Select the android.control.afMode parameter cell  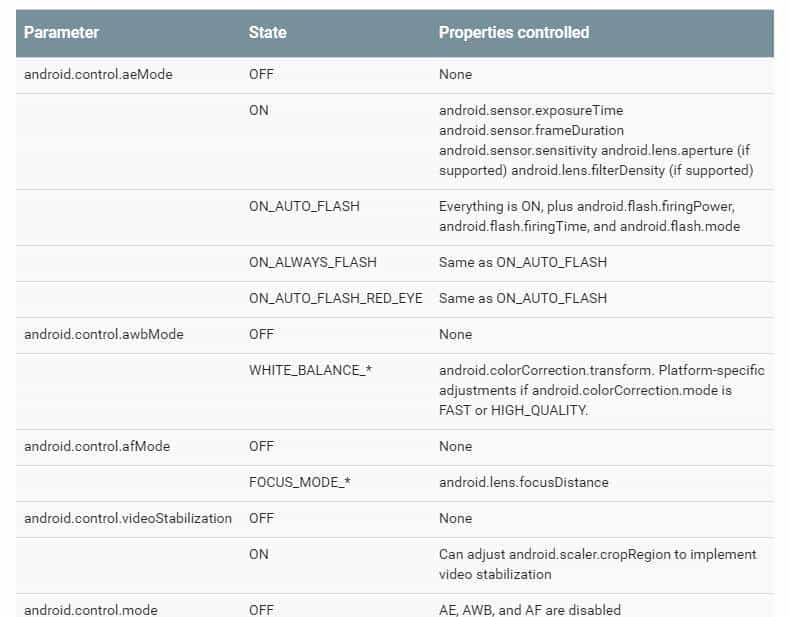[x=97, y=446]
